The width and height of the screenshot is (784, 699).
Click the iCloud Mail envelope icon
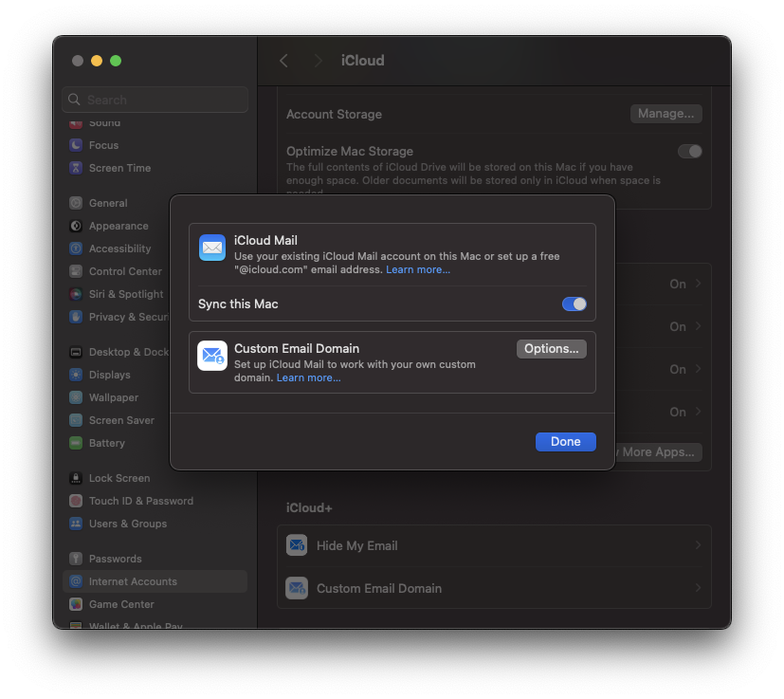click(212, 248)
